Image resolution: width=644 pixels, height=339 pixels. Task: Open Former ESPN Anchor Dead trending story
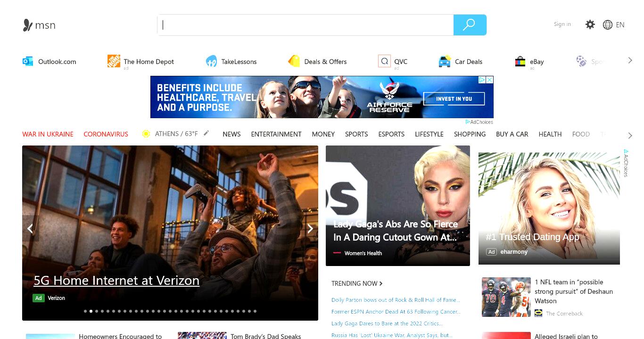[396, 312]
